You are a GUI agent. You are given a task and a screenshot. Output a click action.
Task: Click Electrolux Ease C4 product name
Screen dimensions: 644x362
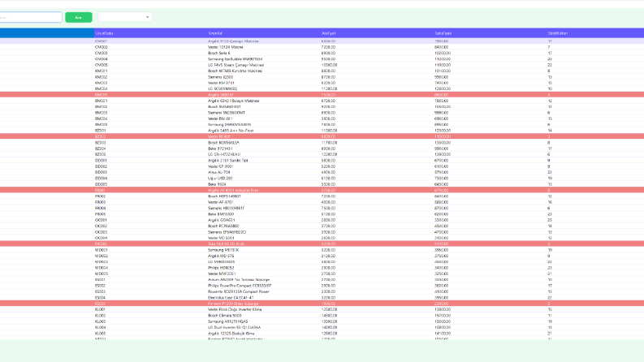coord(231,298)
